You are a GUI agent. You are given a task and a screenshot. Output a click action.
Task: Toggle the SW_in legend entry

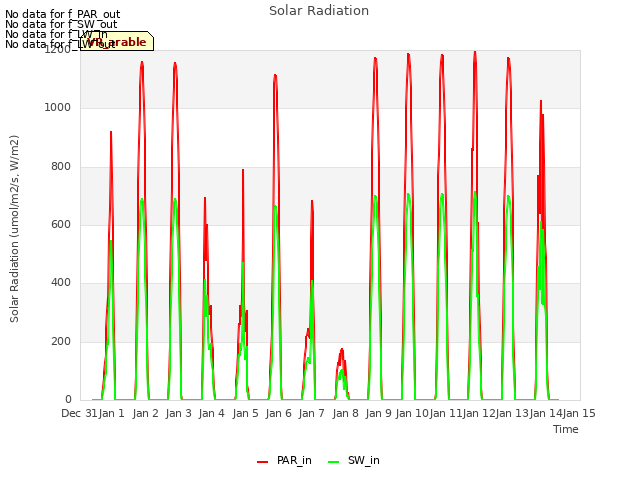[354, 460]
